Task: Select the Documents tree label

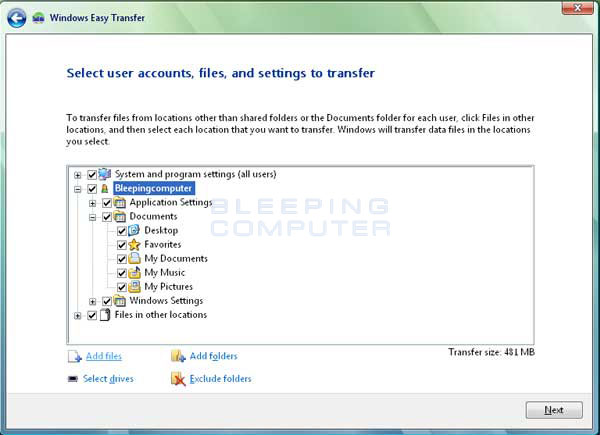Action: pos(153,217)
